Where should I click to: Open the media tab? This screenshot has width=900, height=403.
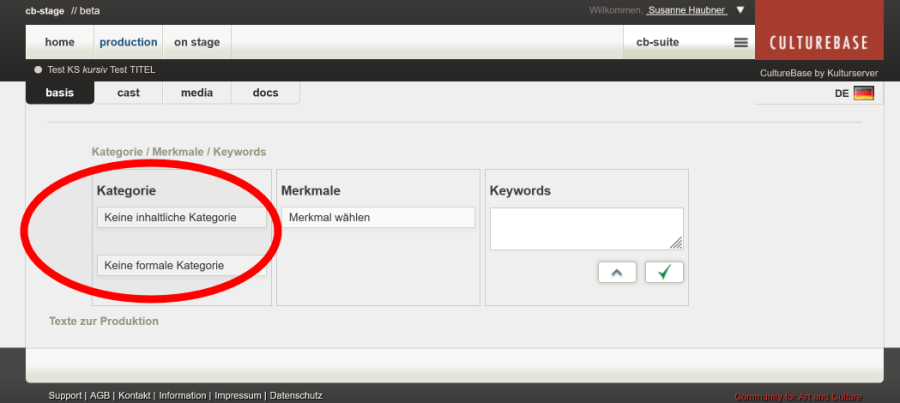(196, 93)
